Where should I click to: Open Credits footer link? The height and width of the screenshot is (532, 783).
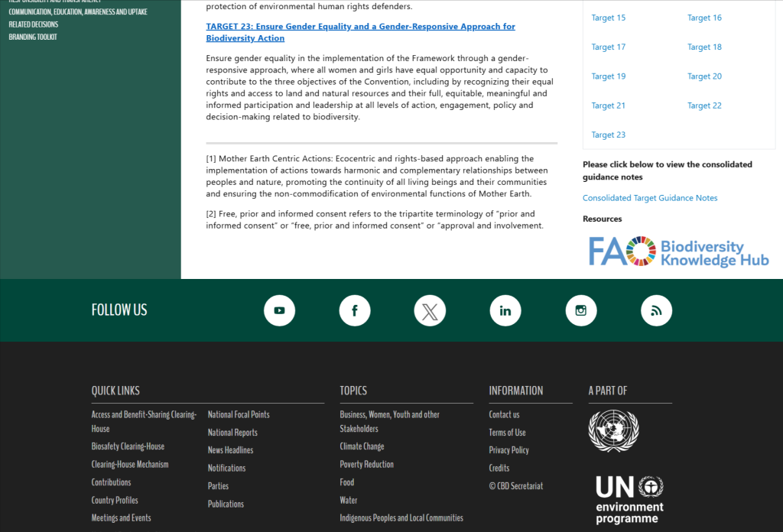click(499, 468)
